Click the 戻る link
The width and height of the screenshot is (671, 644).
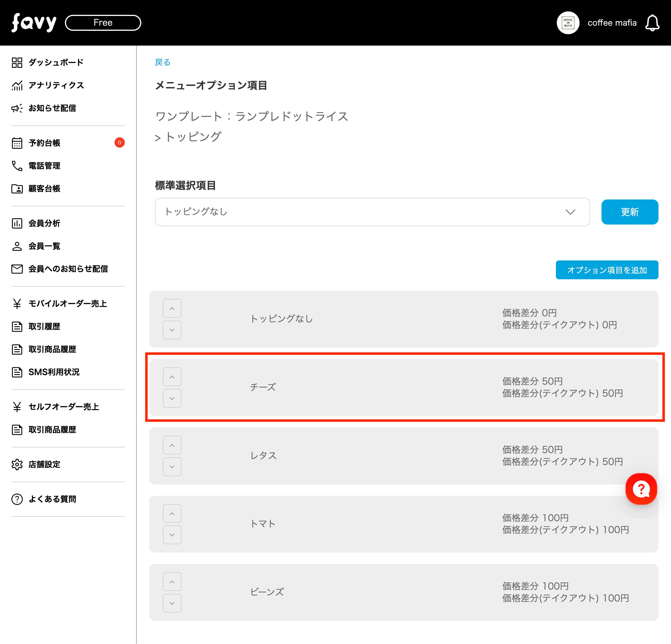pos(162,62)
